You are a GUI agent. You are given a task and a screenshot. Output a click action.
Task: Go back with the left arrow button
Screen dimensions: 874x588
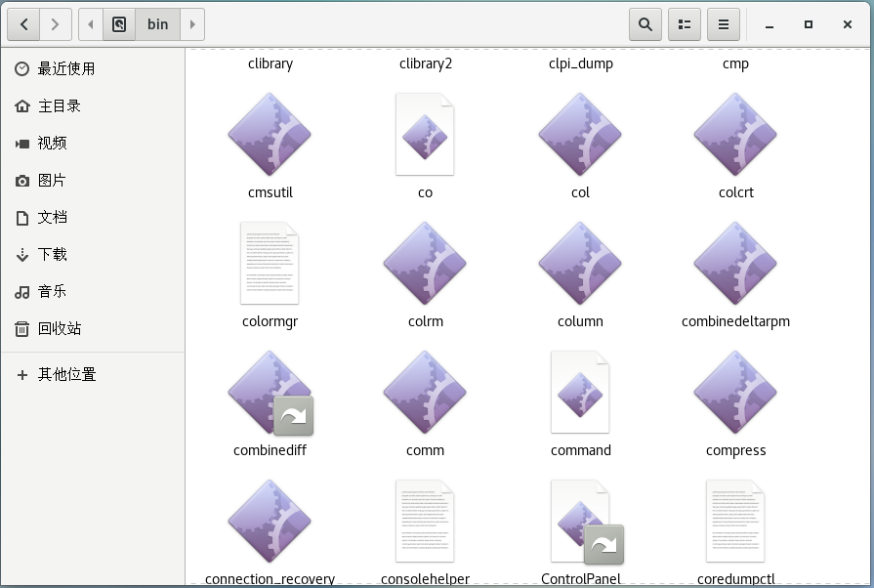coord(23,24)
